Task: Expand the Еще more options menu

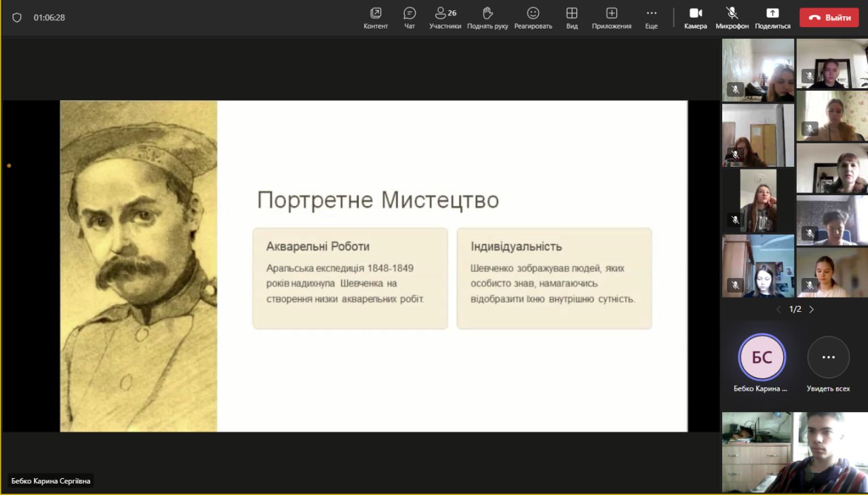Action: click(x=651, y=18)
